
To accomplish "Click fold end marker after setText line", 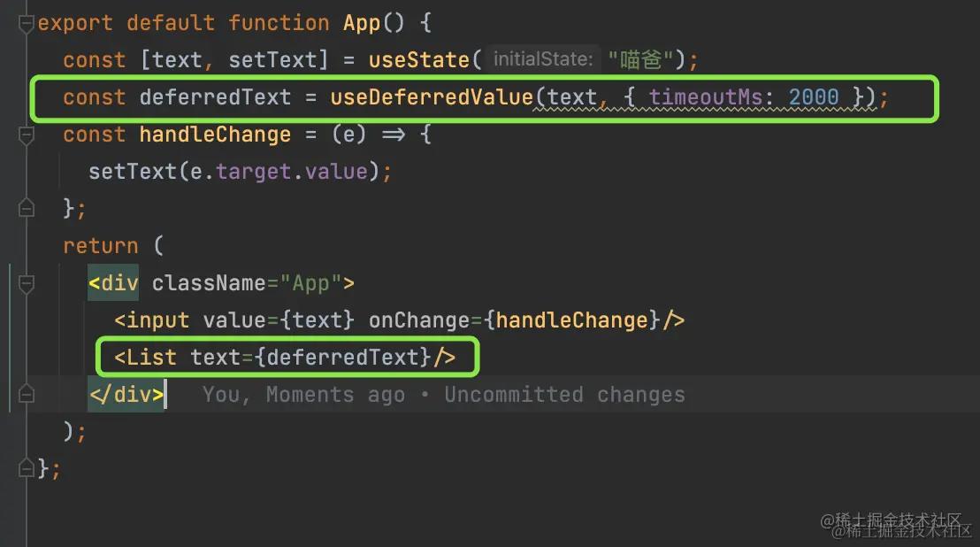I will pyautogui.click(x=27, y=208).
